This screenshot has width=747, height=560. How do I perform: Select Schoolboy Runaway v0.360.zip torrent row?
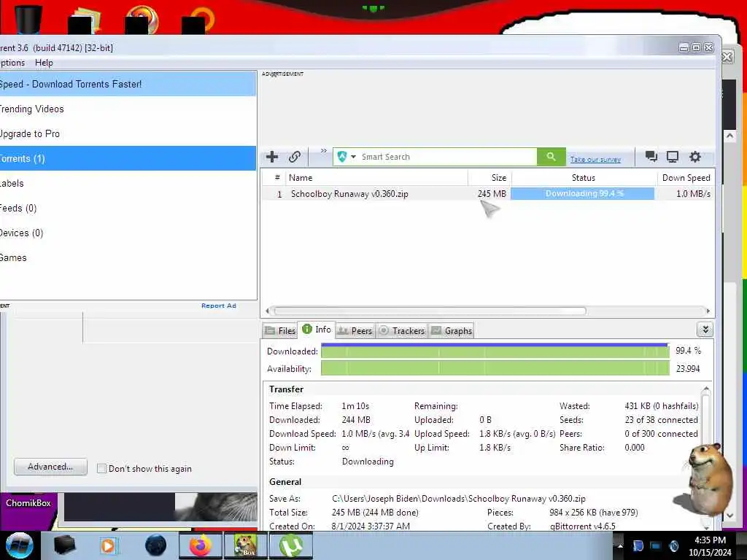[x=488, y=194]
